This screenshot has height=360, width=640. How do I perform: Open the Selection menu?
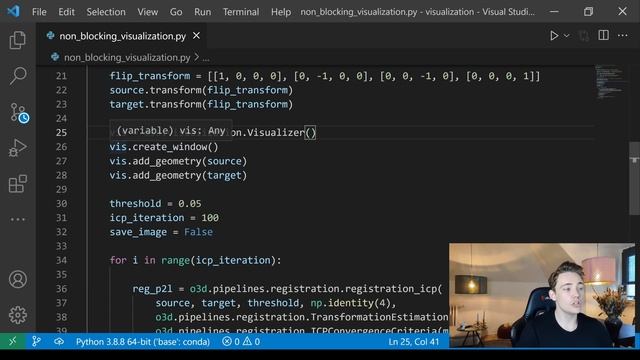point(106,12)
